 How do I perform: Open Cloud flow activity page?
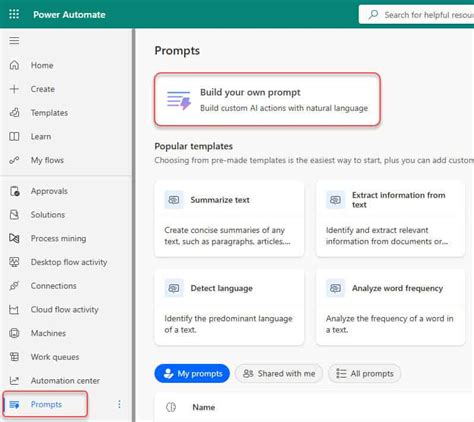click(x=65, y=310)
